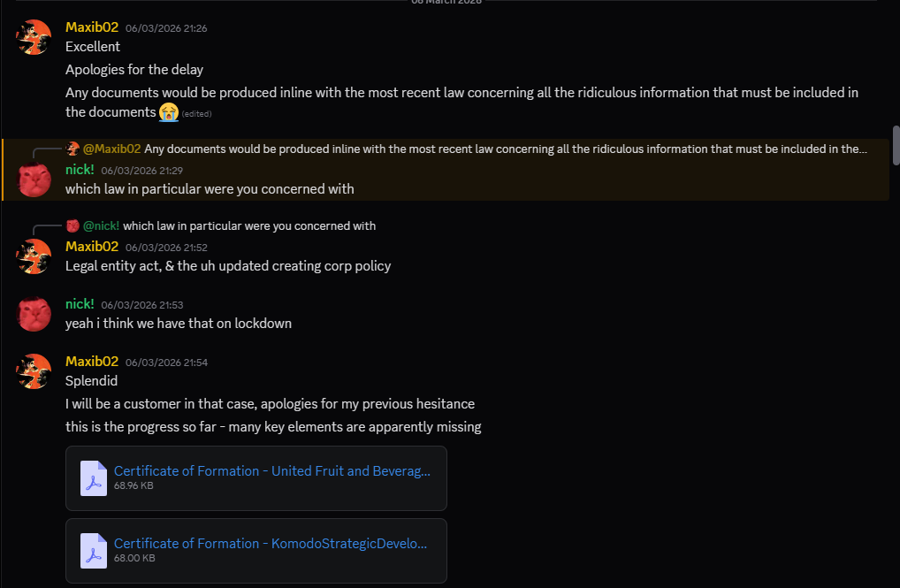Click the nick! username at 21:53
The height and width of the screenshot is (588, 900).
pos(80,304)
